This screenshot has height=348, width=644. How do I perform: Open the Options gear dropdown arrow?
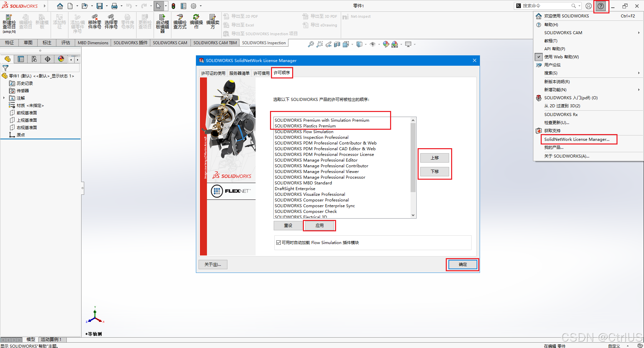pos(201,6)
